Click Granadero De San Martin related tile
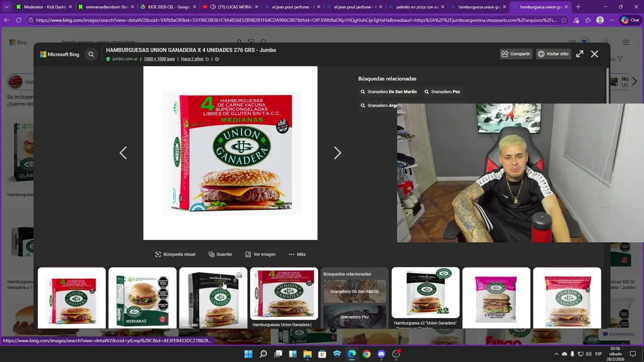The height and width of the screenshot is (362, 644). [x=355, y=292]
